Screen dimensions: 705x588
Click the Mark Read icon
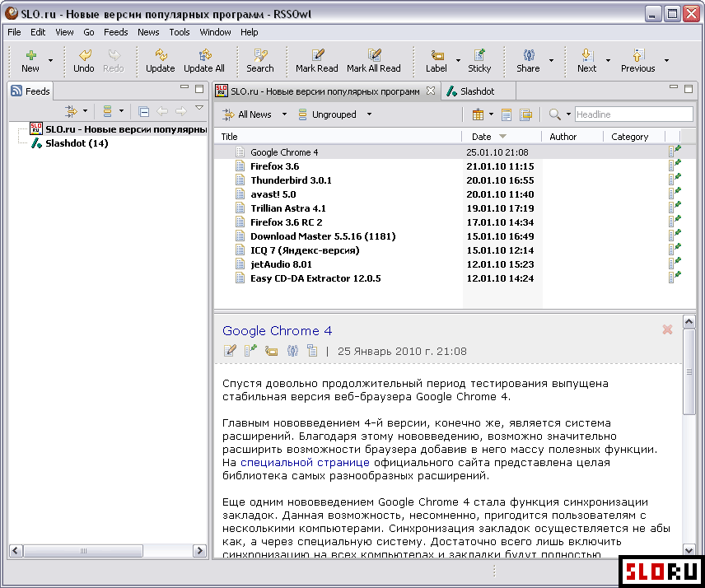[317, 55]
